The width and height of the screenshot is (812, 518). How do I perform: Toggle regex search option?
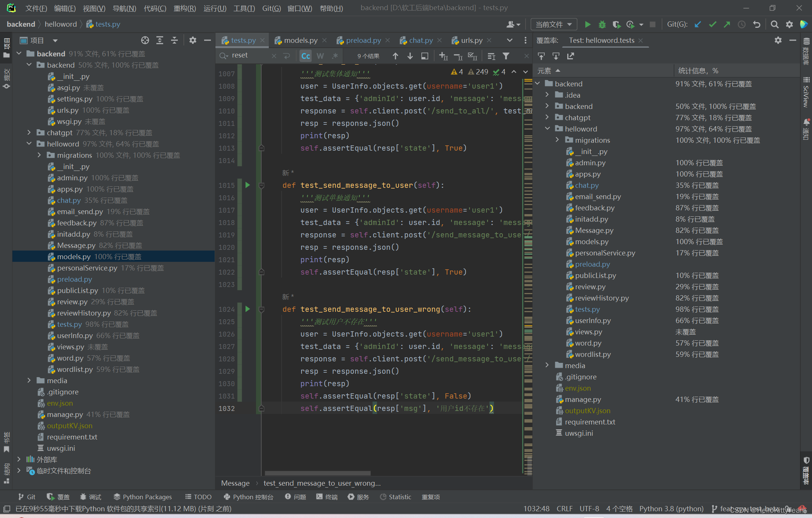coord(335,56)
